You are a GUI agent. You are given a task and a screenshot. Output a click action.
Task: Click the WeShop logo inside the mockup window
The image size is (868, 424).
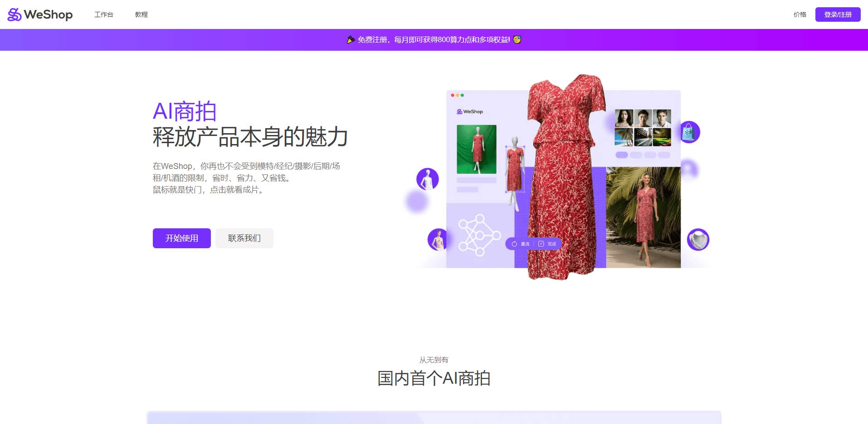(x=468, y=111)
